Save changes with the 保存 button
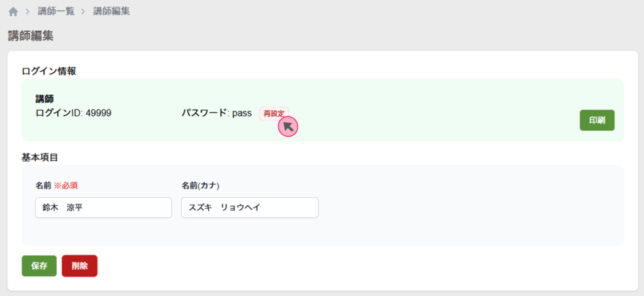The height and width of the screenshot is (296, 644). coord(39,266)
